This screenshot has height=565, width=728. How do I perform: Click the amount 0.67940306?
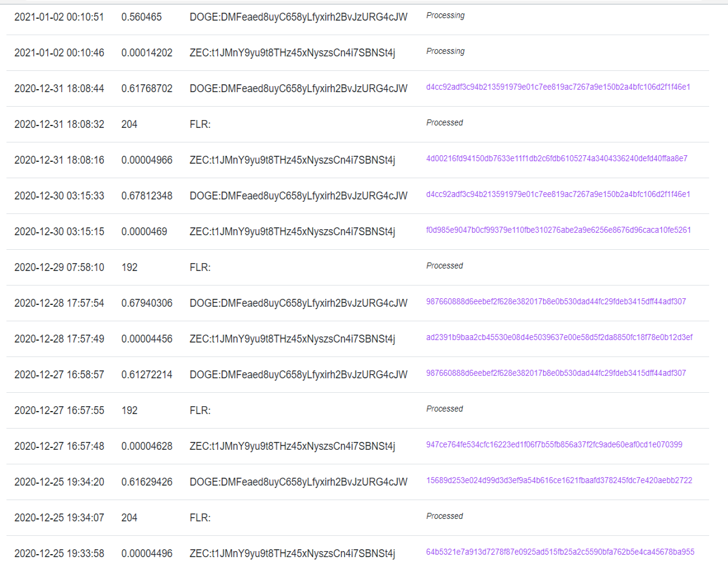(147, 303)
